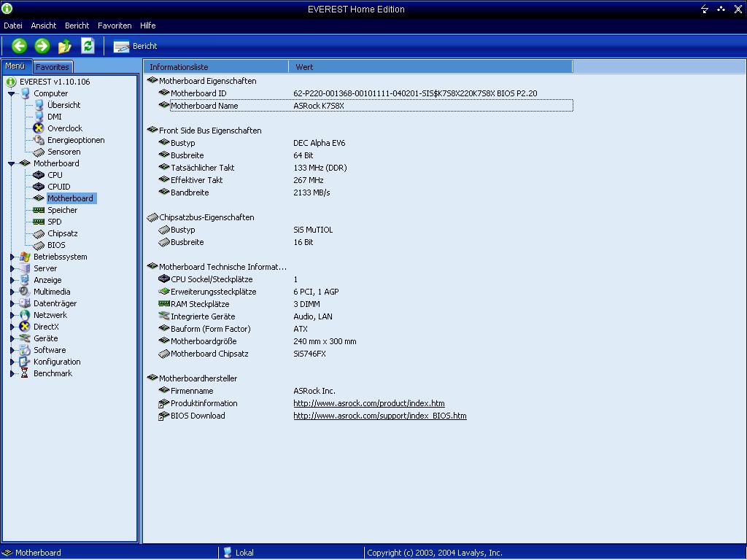Click the Bandbreite 2133 MB/s value
This screenshot has height=560, width=747.
pos(311,192)
